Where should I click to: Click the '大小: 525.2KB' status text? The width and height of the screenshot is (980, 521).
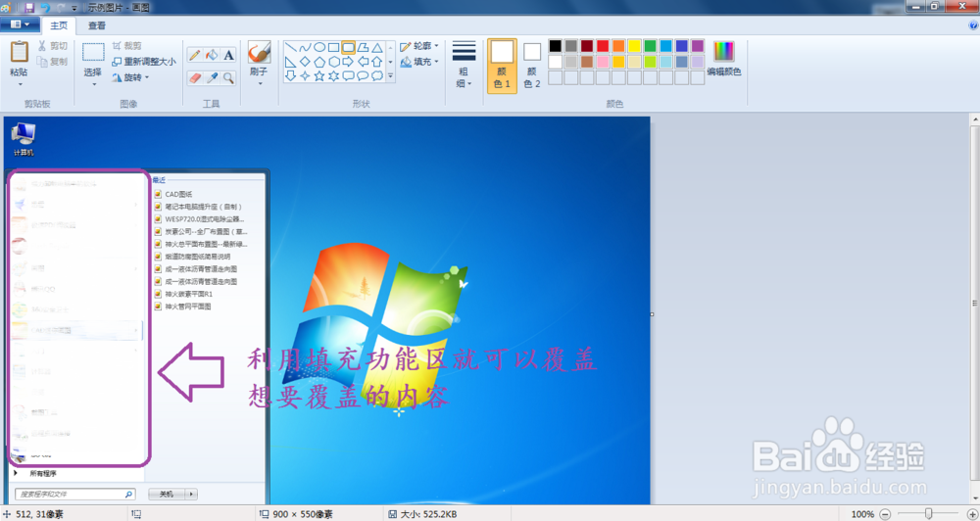[428, 514]
